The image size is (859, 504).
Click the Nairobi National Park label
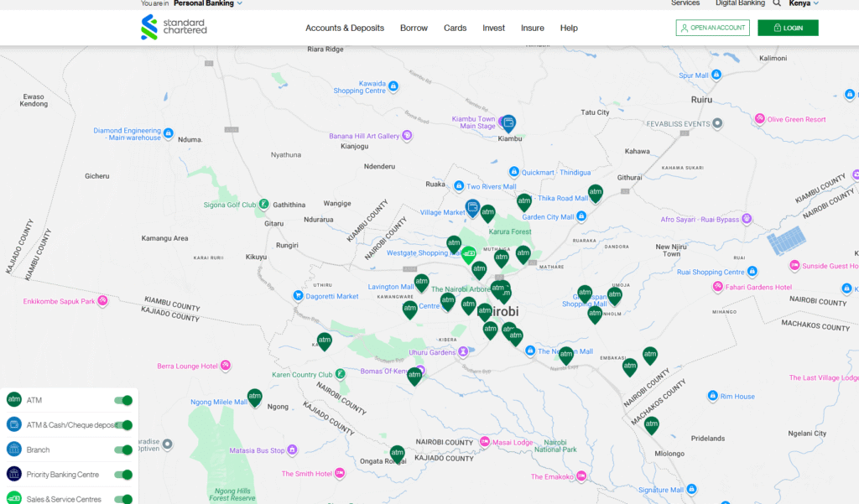pyautogui.click(x=555, y=446)
